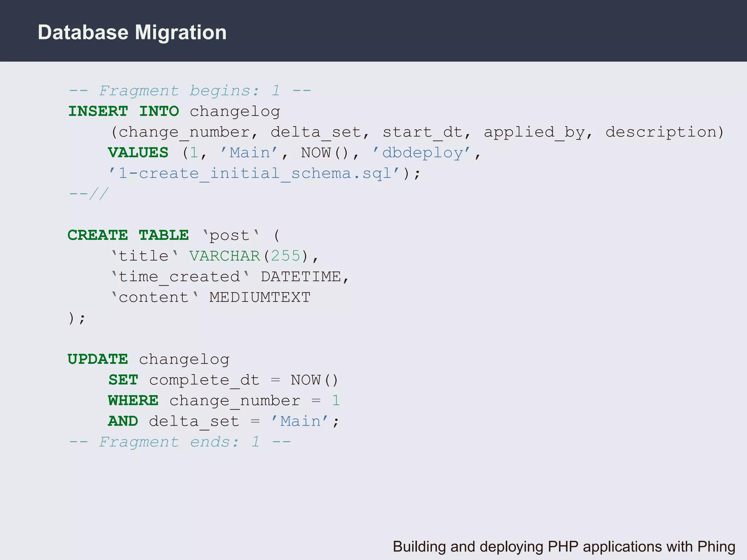Click the 'dbdeploy' string literal
Image resolution: width=747 pixels, height=560 pixels.
[422, 153]
